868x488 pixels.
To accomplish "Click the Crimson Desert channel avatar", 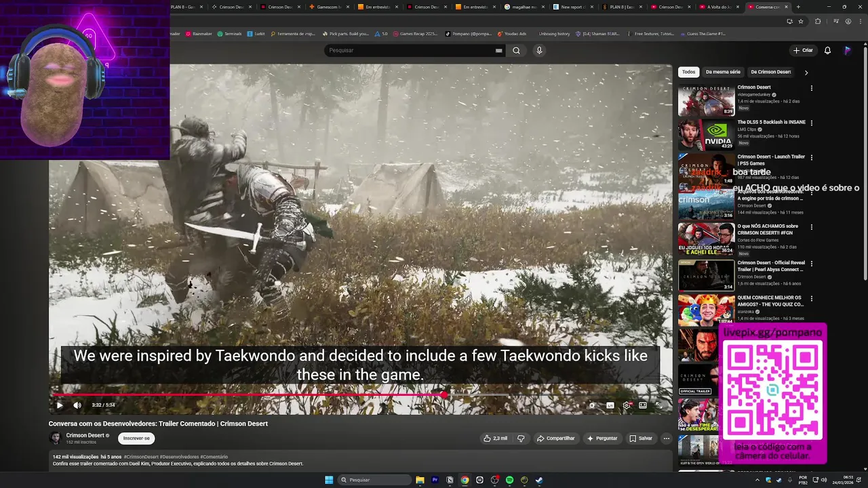I will point(56,439).
